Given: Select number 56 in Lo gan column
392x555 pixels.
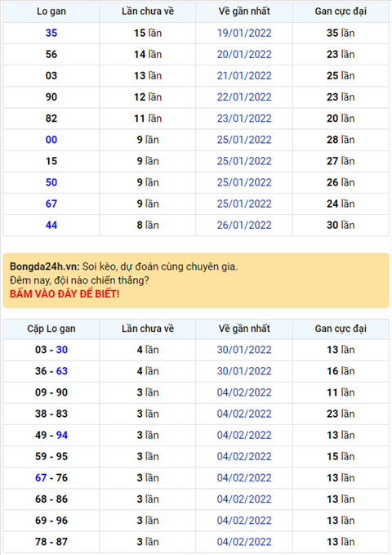Looking at the screenshot, I should 51,55.
